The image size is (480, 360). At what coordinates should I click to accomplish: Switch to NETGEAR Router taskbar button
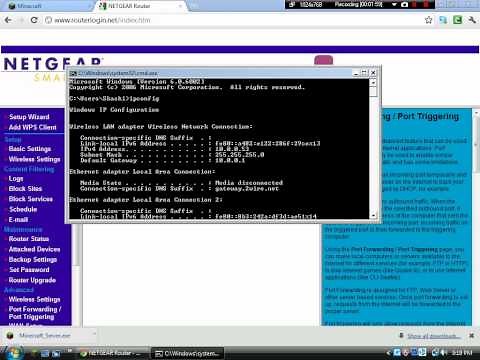tap(112, 353)
